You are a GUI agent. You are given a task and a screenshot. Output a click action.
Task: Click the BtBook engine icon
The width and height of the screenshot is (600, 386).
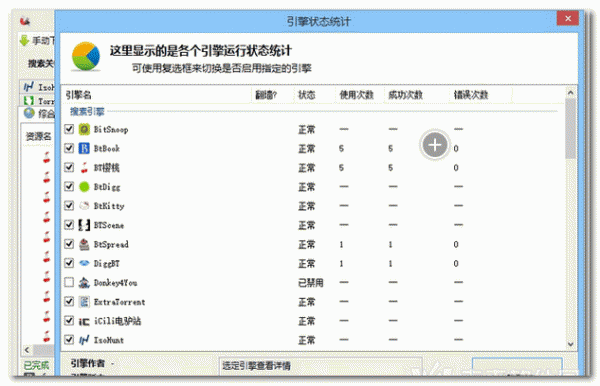pos(84,148)
